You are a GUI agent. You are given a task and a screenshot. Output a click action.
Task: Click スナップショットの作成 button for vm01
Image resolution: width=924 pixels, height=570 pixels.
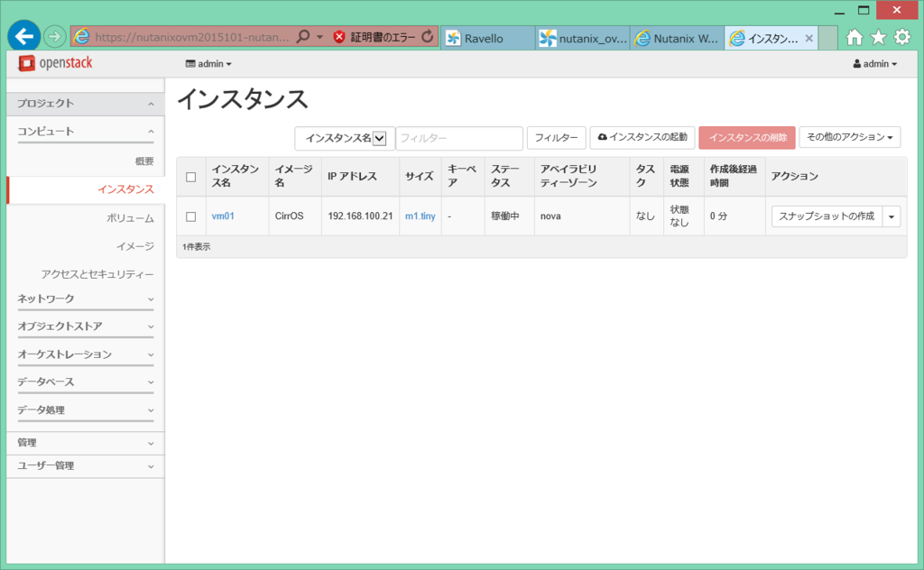tap(827, 216)
